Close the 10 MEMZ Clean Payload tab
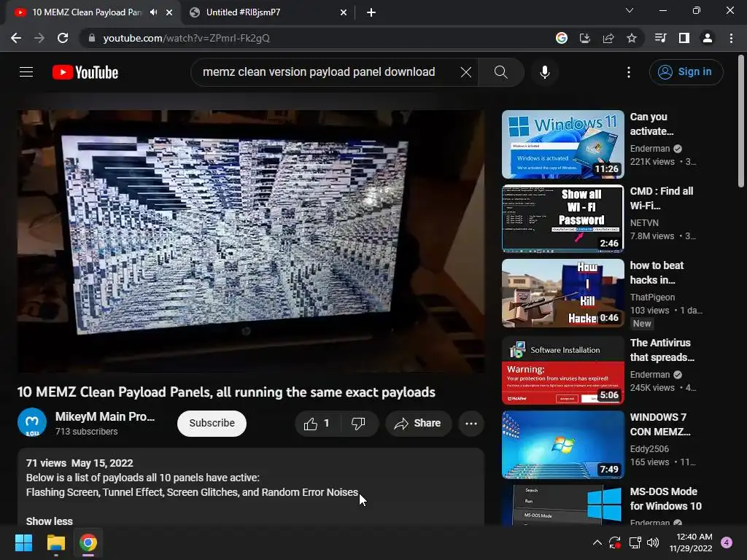The height and width of the screenshot is (560, 747). coord(169,12)
